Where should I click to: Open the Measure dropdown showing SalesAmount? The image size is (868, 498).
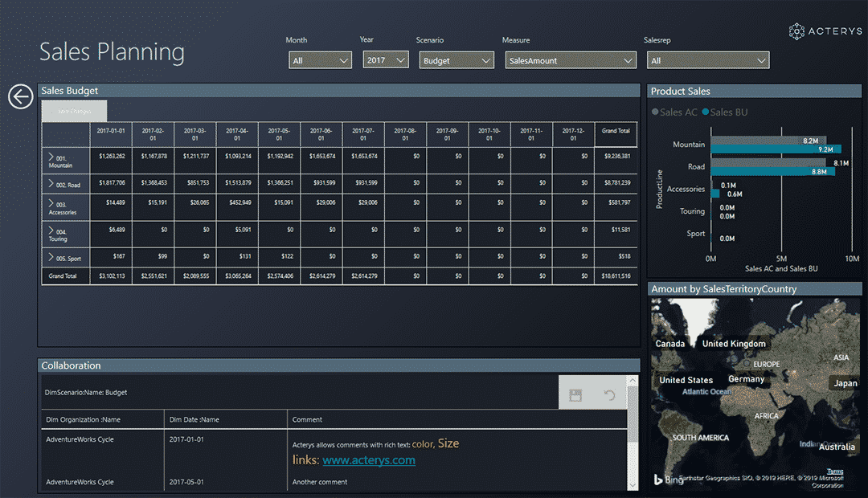point(571,60)
